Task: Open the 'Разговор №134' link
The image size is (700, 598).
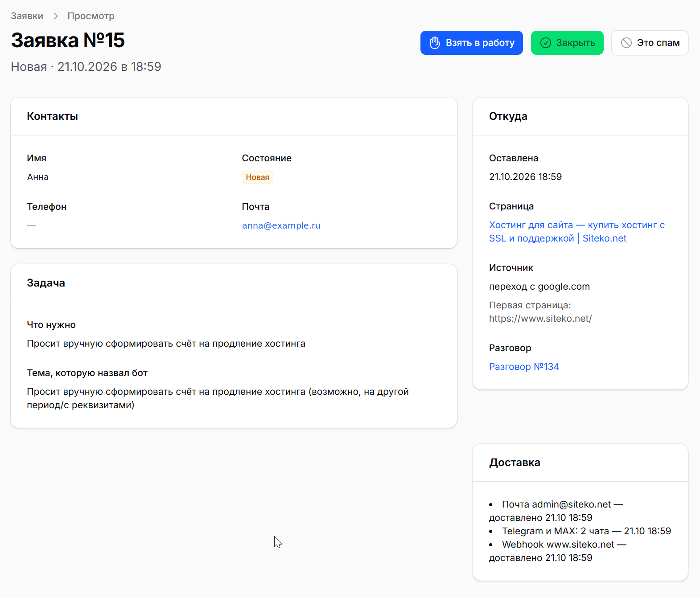Action: pyautogui.click(x=524, y=367)
